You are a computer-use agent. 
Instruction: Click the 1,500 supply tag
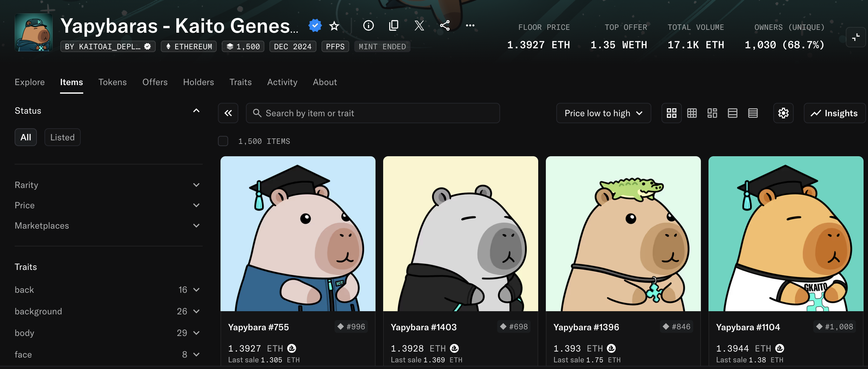pos(243,46)
